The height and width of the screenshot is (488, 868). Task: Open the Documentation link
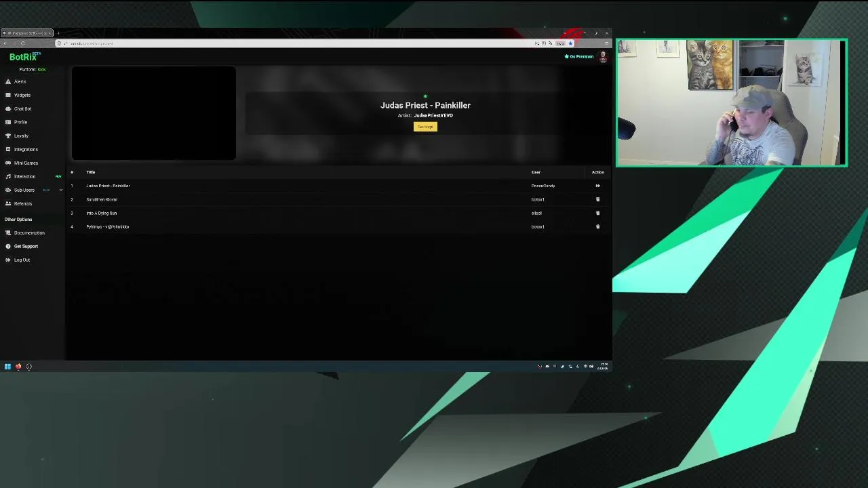tap(29, 232)
